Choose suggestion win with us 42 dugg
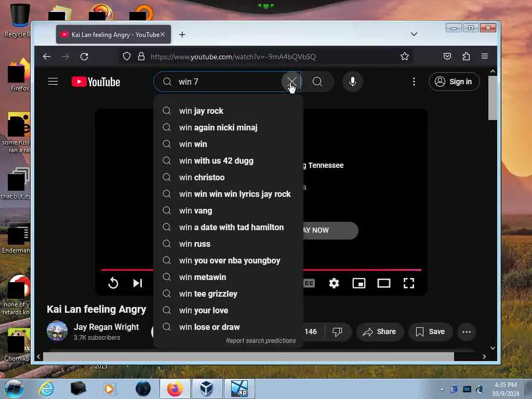 click(x=228, y=161)
